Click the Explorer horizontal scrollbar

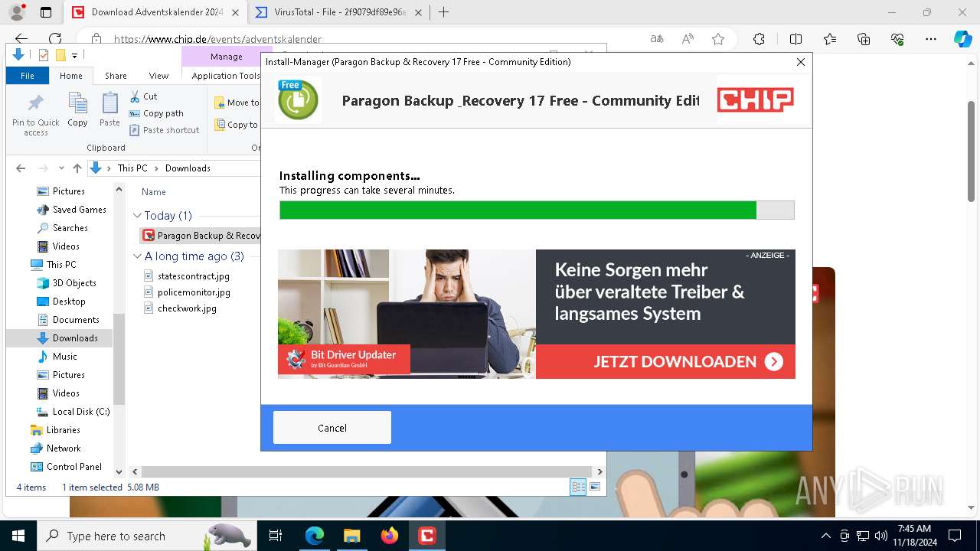[x=367, y=472]
